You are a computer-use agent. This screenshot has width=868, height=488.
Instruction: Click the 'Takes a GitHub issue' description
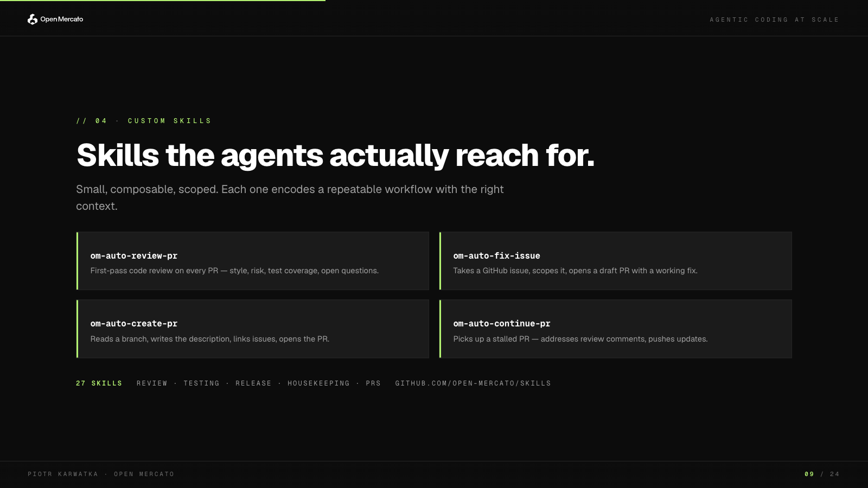[x=575, y=271]
